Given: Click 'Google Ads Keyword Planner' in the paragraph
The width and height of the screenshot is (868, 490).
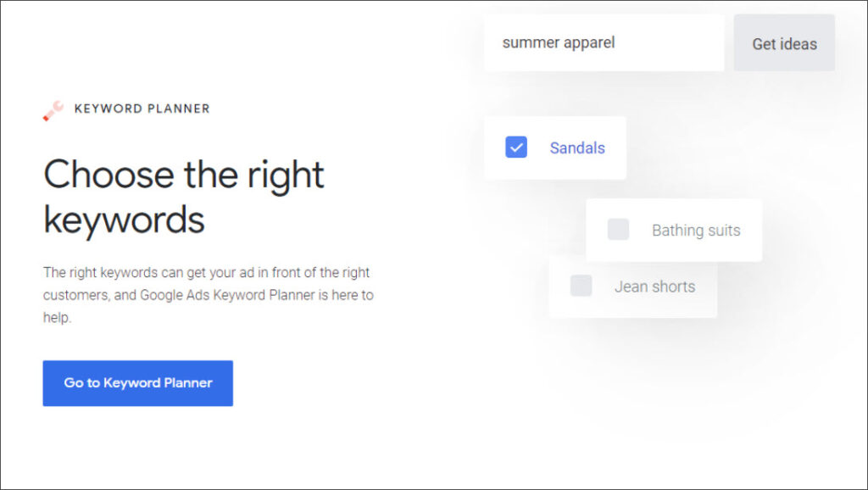Looking at the screenshot, I should point(227,295).
